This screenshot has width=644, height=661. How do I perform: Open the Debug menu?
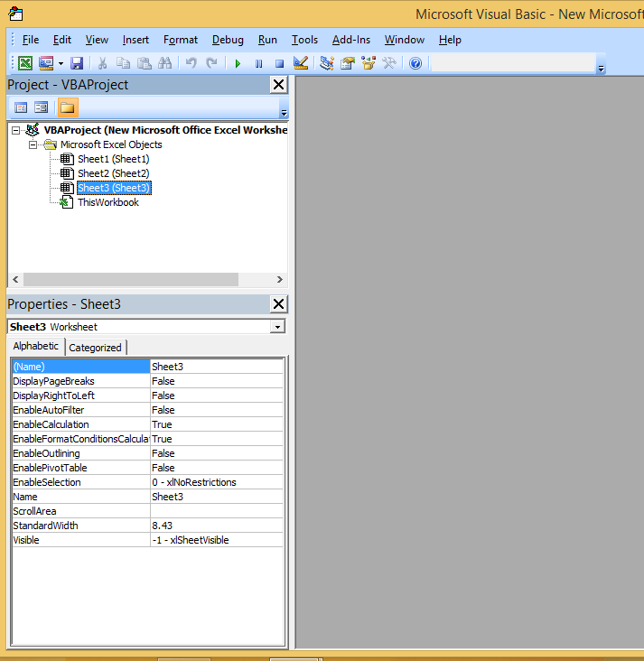228,40
